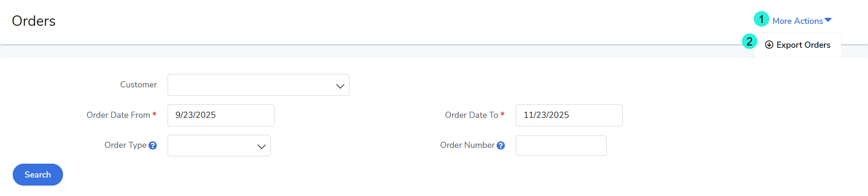Focus the Order Date To field
Image resolution: width=868 pixels, height=196 pixels.
569,115
